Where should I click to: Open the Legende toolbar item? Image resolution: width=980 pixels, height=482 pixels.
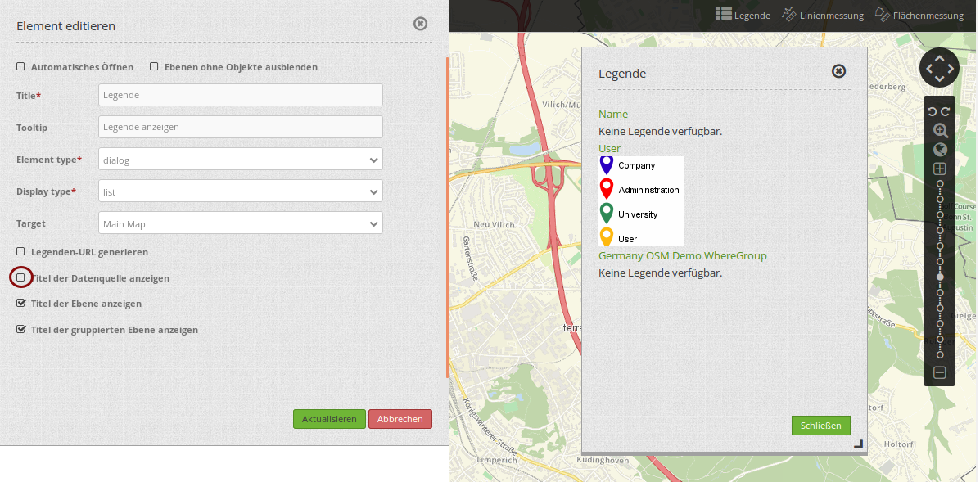tap(743, 15)
